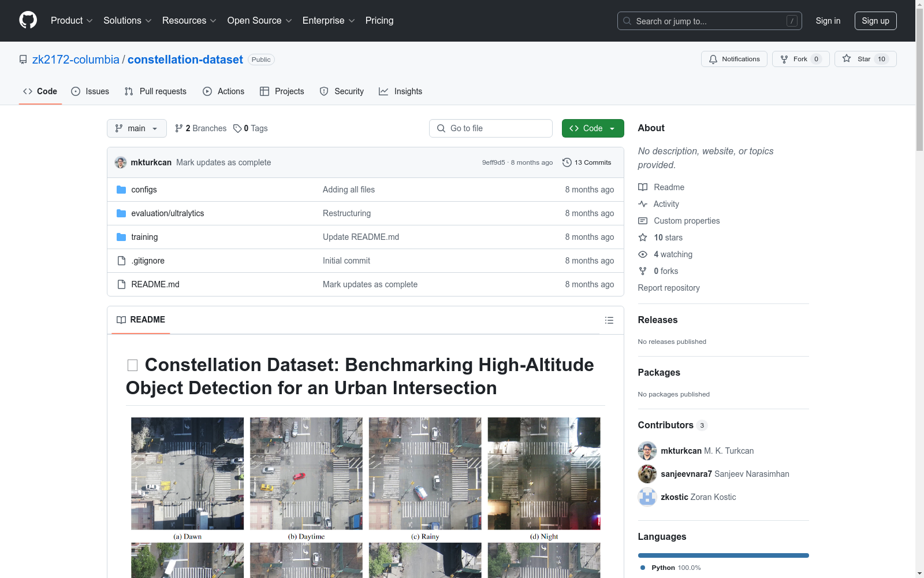Click mkturkcan contributor avatar in sidebar
The image size is (924, 578).
(647, 451)
